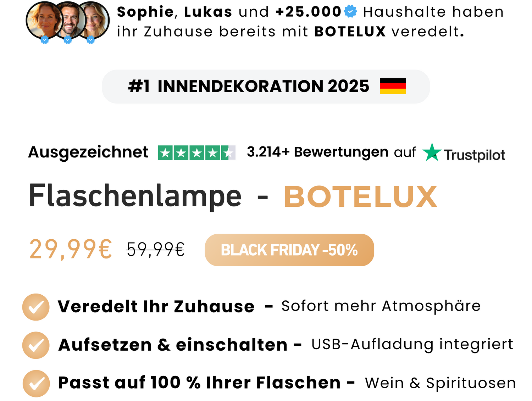This screenshot has height=401, width=532.
Task: Click the checkmark icon beside "Aufsetzen & einschalten"
Action: 36,345
